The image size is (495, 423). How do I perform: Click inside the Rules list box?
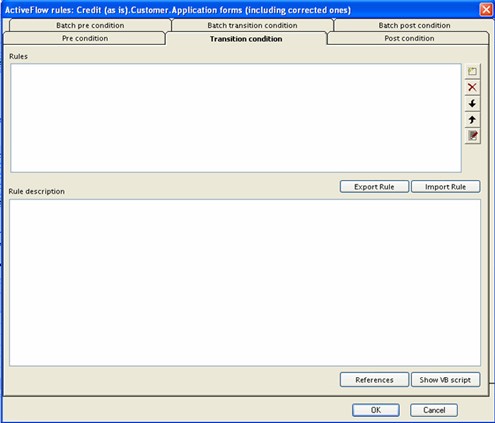point(236,118)
